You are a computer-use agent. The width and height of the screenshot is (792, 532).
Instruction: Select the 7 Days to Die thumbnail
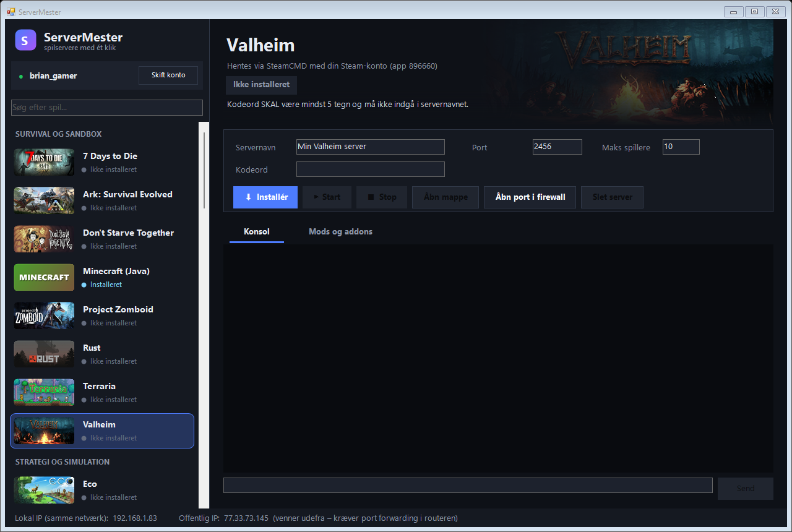point(44,162)
